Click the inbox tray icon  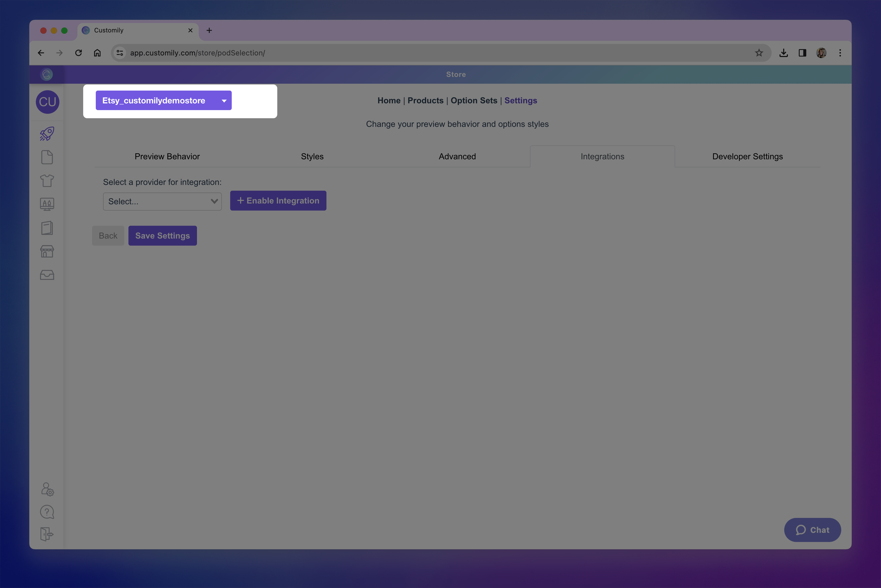(47, 275)
